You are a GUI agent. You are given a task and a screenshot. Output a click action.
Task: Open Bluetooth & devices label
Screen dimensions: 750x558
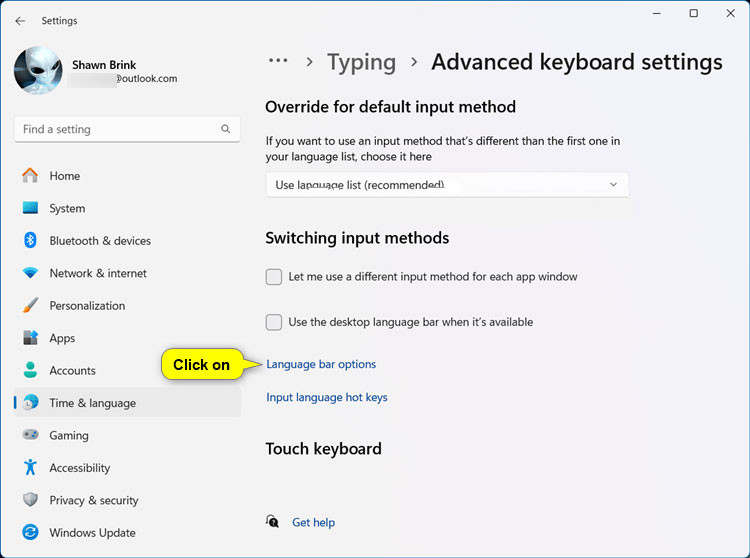(x=100, y=241)
